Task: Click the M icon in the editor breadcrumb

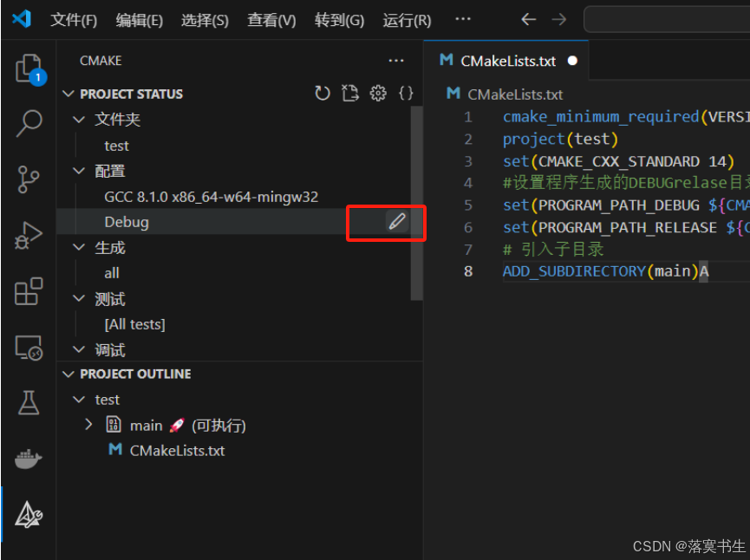Action: click(453, 93)
